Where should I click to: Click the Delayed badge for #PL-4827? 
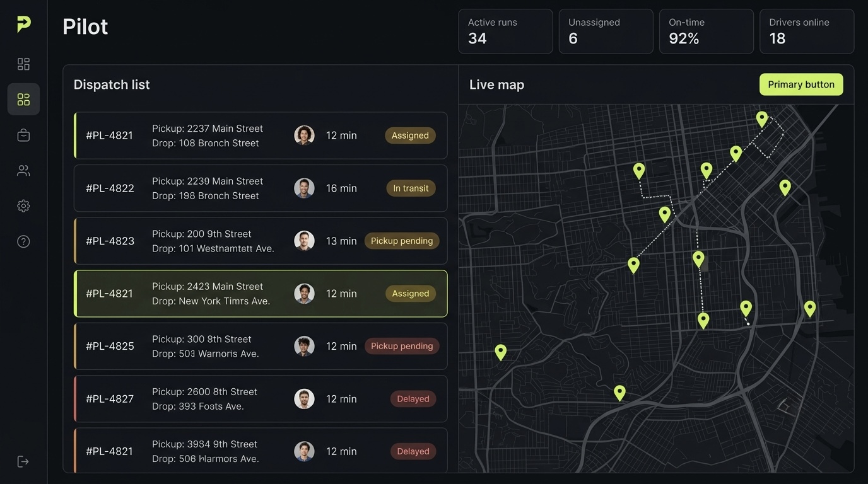413,399
